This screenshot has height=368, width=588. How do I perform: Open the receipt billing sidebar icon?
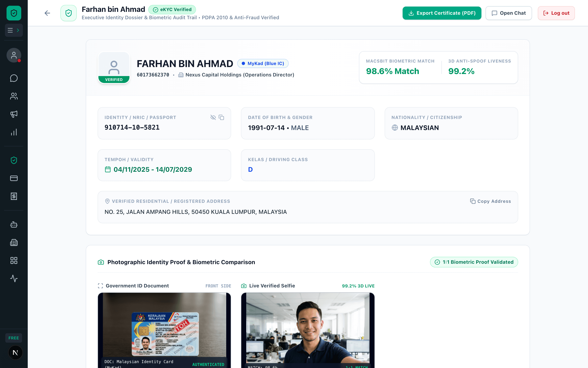coord(14,196)
